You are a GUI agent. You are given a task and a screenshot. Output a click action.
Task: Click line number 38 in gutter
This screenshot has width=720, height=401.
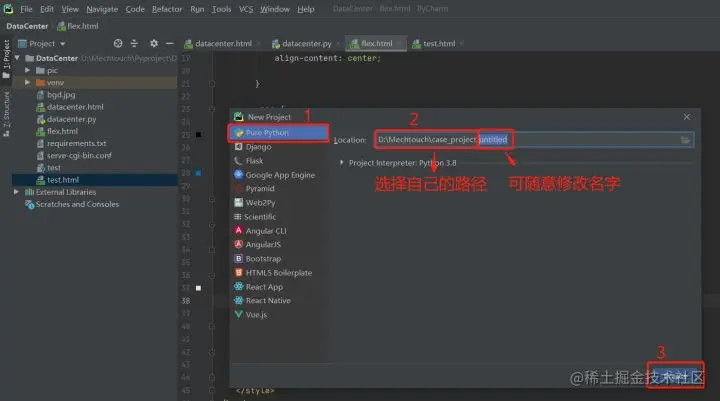[186, 301]
